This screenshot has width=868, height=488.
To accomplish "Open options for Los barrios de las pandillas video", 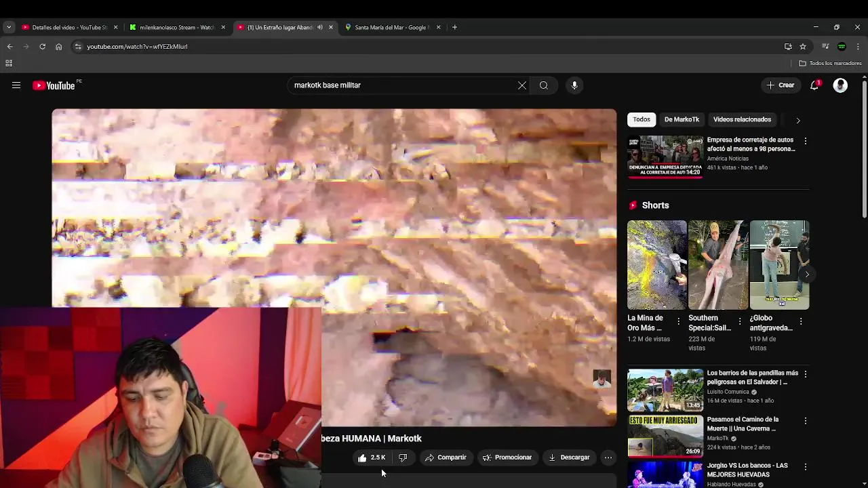I will (805, 374).
